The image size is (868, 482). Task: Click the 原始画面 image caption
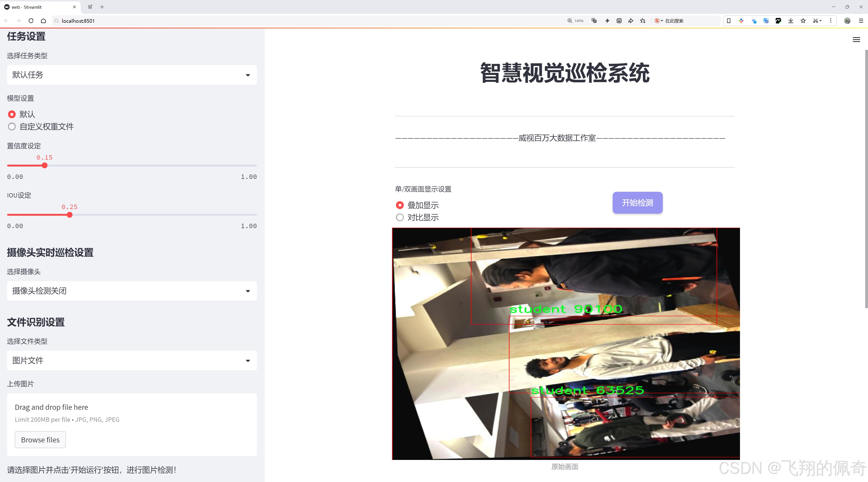565,467
